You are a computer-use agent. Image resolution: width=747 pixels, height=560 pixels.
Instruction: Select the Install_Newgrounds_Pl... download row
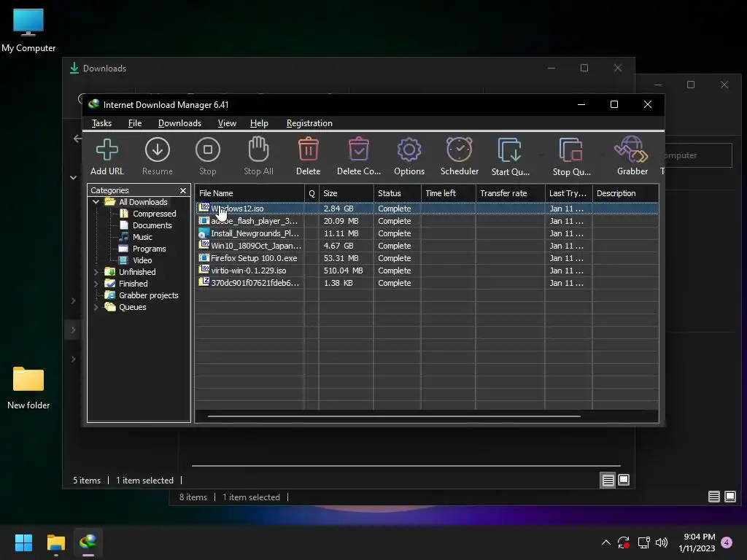click(x=427, y=233)
